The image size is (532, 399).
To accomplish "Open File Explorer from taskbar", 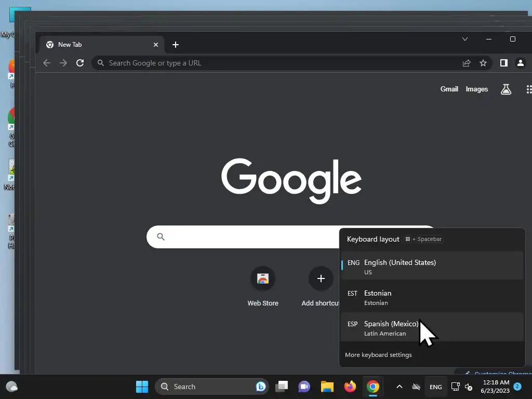I will (x=327, y=387).
